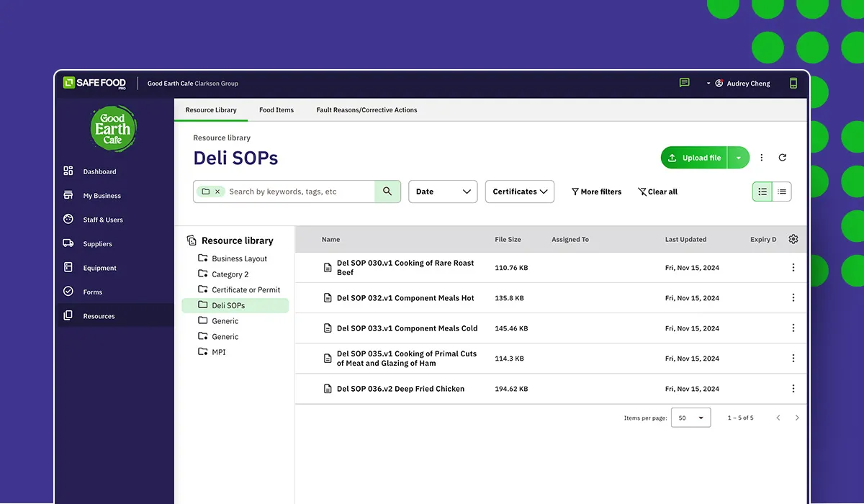Click Good Earth Cafe Clarkson Group header text
This screenshot has width=864, height=504.
point(192,84)
